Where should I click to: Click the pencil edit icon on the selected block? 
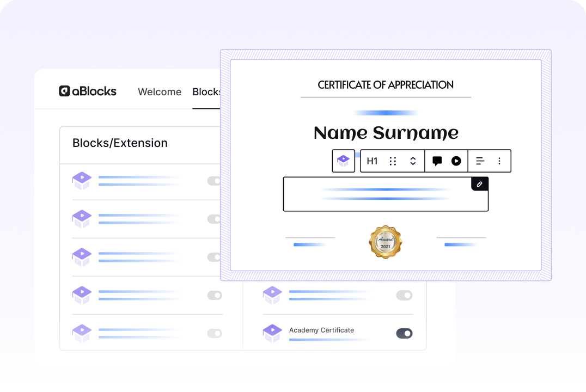pos(479,184)
